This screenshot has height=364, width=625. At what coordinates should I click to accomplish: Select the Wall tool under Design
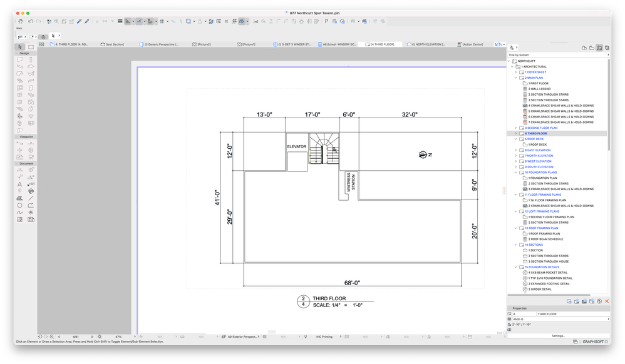(19, 58)
